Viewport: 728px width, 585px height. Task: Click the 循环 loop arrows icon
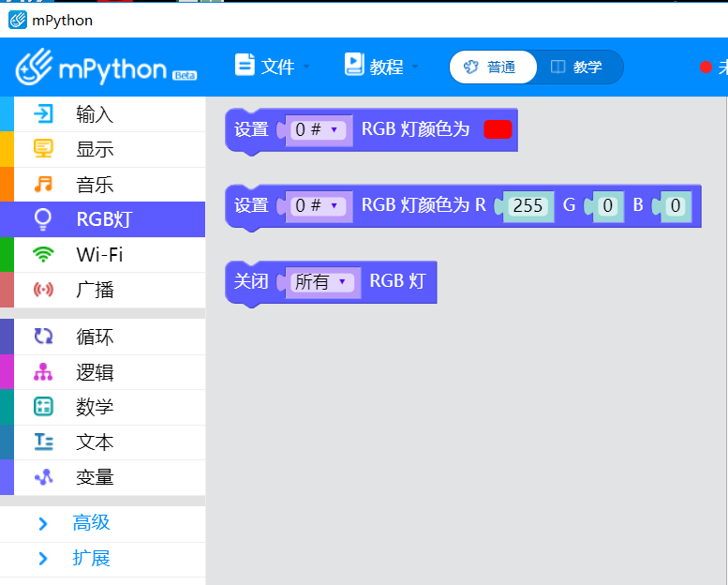point(43,337)
